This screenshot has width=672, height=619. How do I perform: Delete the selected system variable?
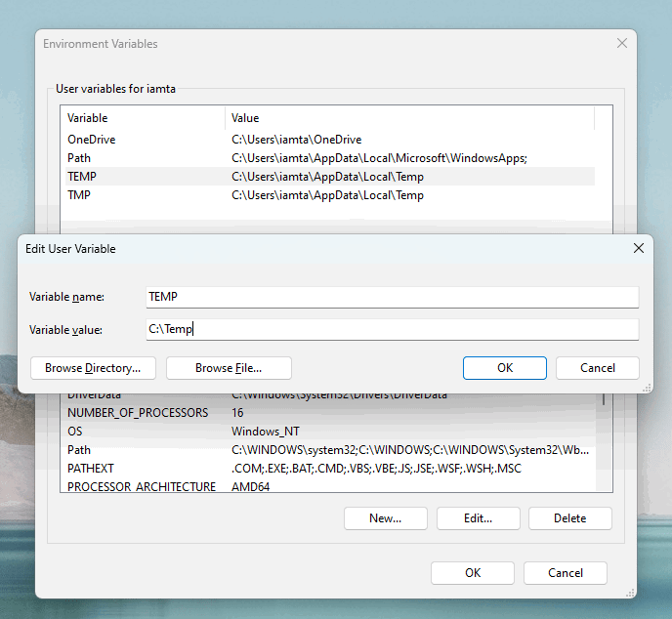click(570, 518)
